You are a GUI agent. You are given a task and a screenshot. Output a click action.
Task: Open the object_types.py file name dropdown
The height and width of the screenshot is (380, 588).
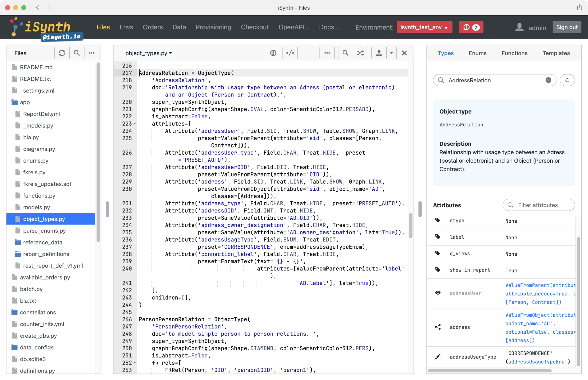148,53
